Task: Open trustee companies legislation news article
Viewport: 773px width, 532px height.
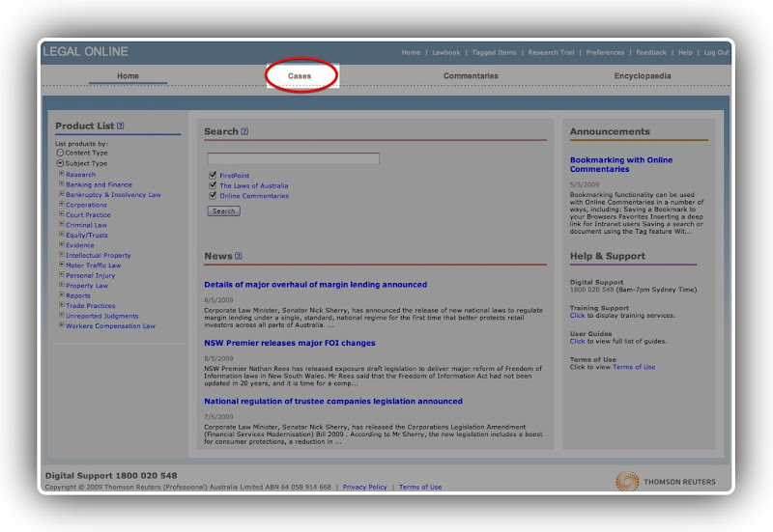Action: [x=333, y=402]
